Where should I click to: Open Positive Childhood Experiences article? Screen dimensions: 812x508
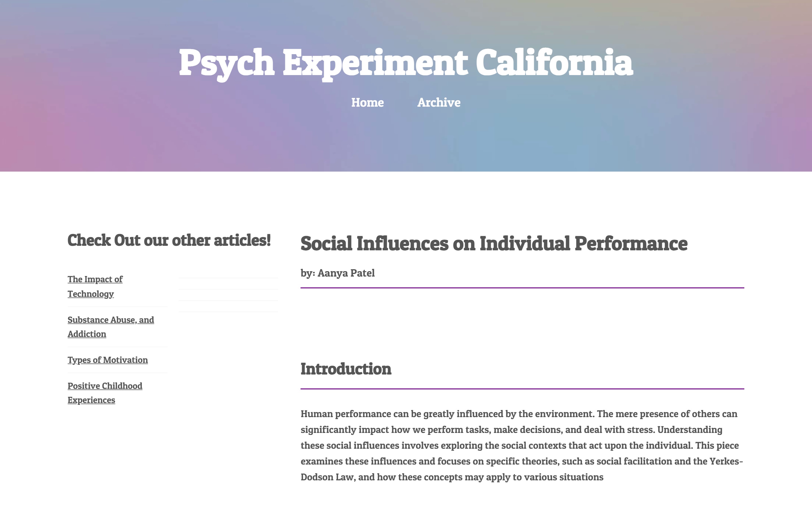click(x=105, y=393)
